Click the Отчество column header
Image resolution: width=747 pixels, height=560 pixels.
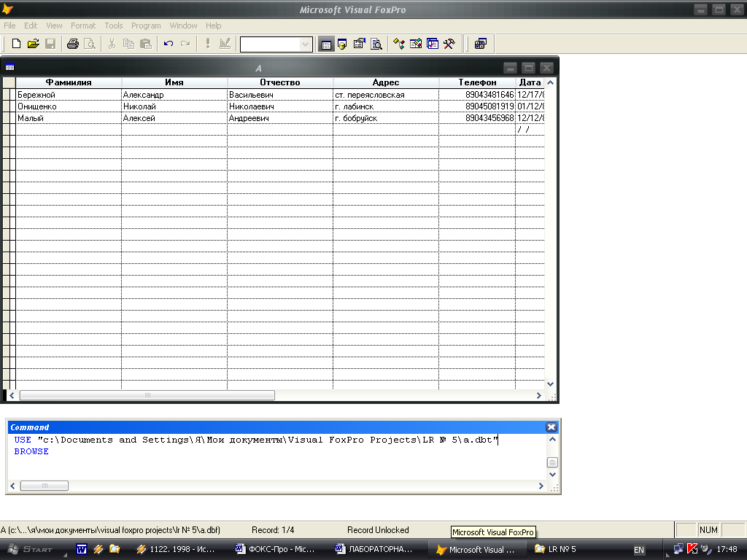pos(280,82)
